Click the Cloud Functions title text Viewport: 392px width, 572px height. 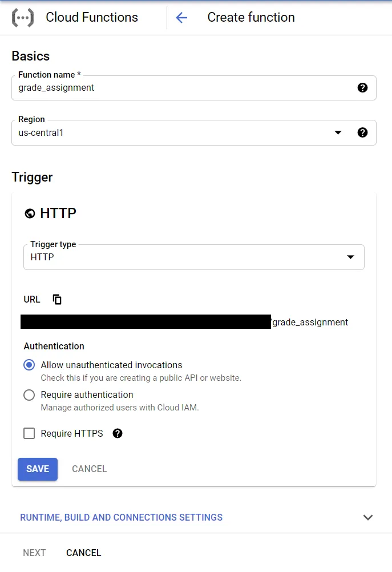click(92, 18)
